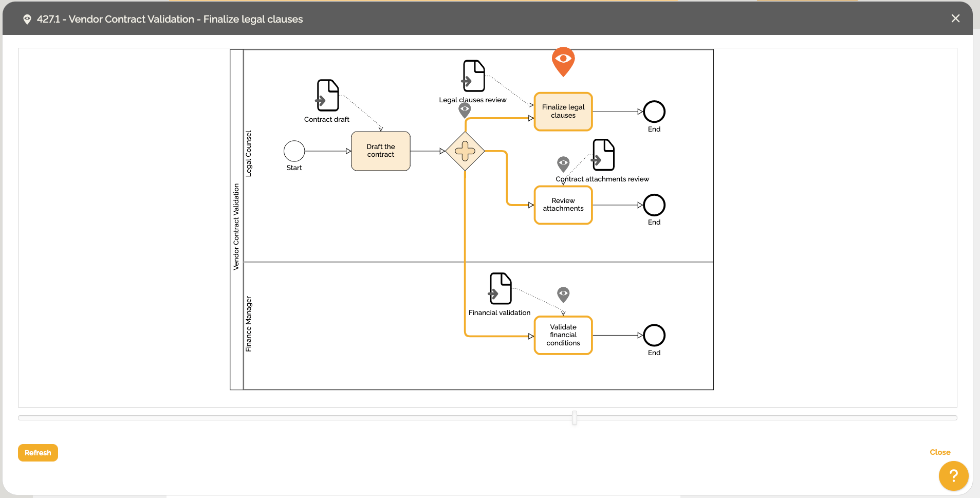This screenshot has height=498, width=980.
Task: Click the location pin icon in title bar
Action: pos(27,20)
